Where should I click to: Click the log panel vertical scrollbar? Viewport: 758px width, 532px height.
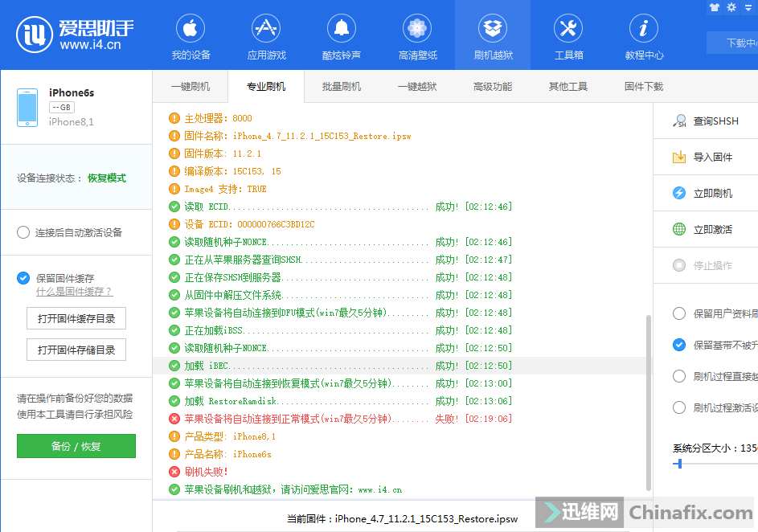point(648,402)
